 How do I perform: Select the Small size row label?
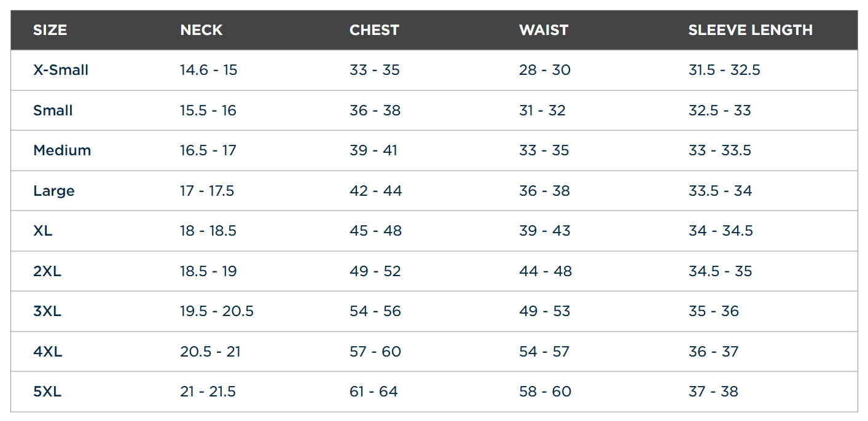[x=53, y=110]
